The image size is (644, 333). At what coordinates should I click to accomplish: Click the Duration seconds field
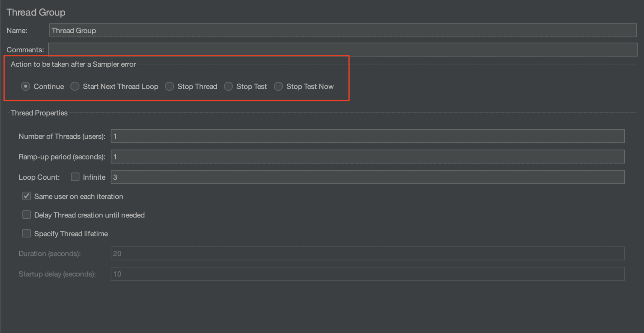click(x=368, y=253)
